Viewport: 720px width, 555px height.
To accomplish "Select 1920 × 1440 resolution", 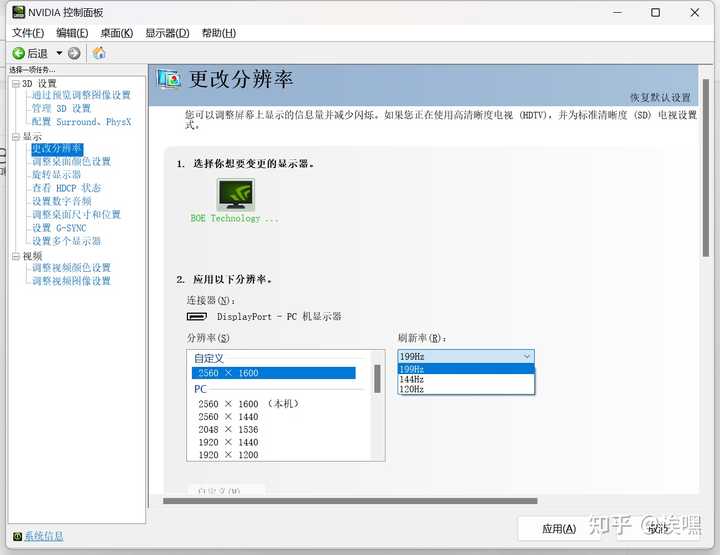I will coord(228,443).
